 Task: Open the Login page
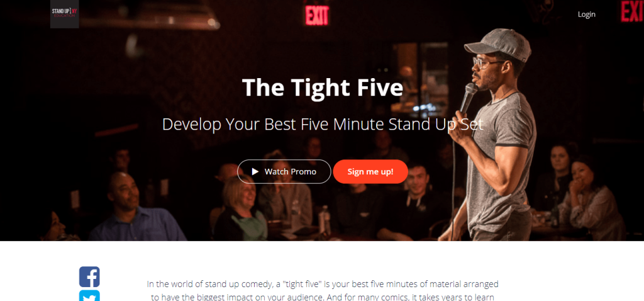click(x=587, y=14)
